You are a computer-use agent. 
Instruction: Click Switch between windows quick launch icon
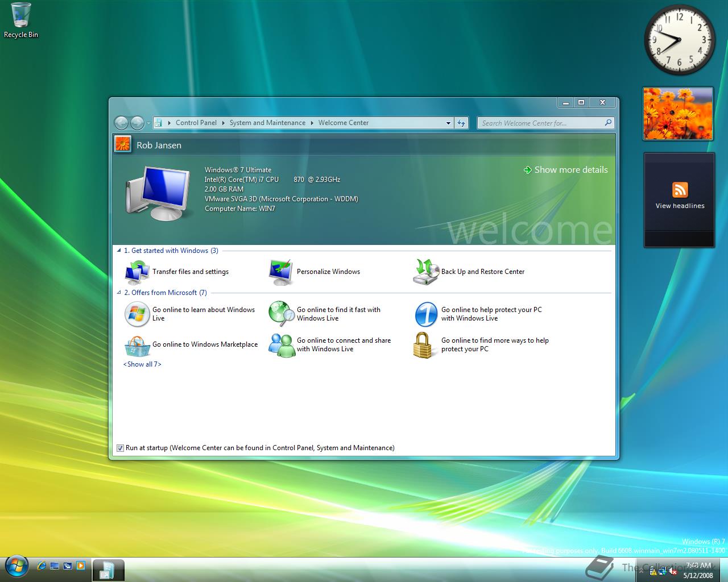[x=68, y=566]
